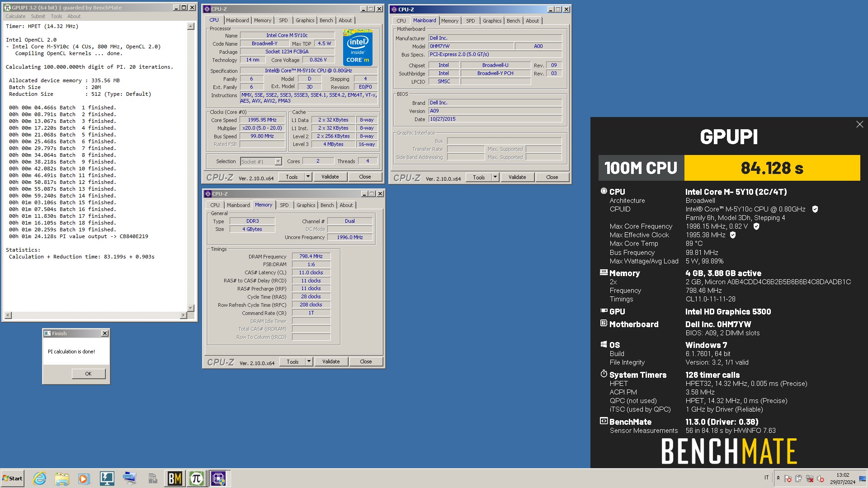The height and width of the screenshot is (488, 868).
Task: Click PI value output CB840E219 line
Action: (x=79, y=236)
